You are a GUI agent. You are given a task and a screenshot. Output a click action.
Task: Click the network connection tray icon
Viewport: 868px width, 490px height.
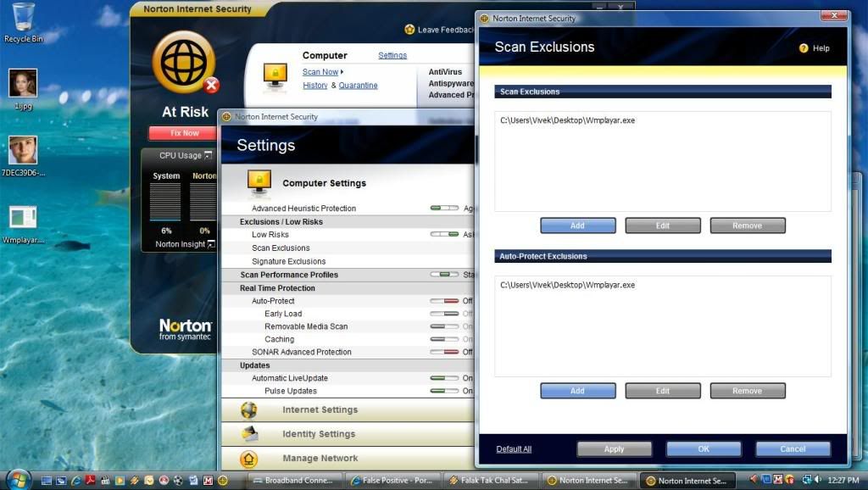pyautogui.click(x=807, y=480)
